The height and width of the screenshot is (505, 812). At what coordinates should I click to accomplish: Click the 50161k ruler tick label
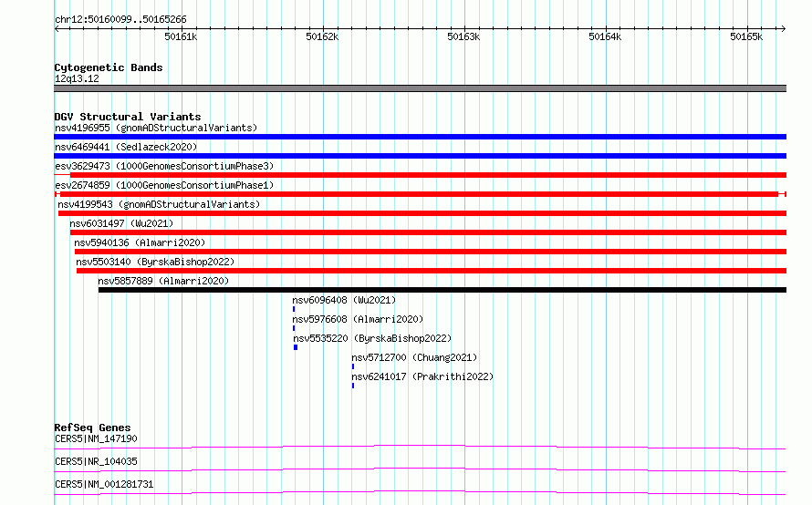click(181, 36)
